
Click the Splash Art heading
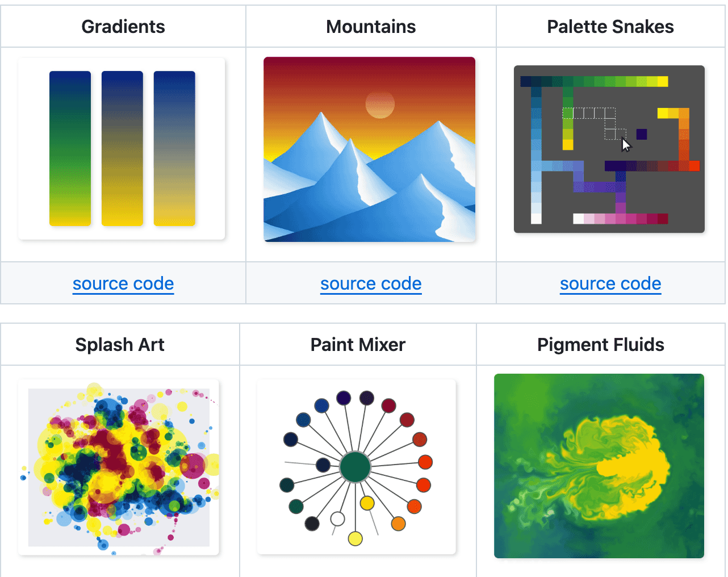pos(120,345)
